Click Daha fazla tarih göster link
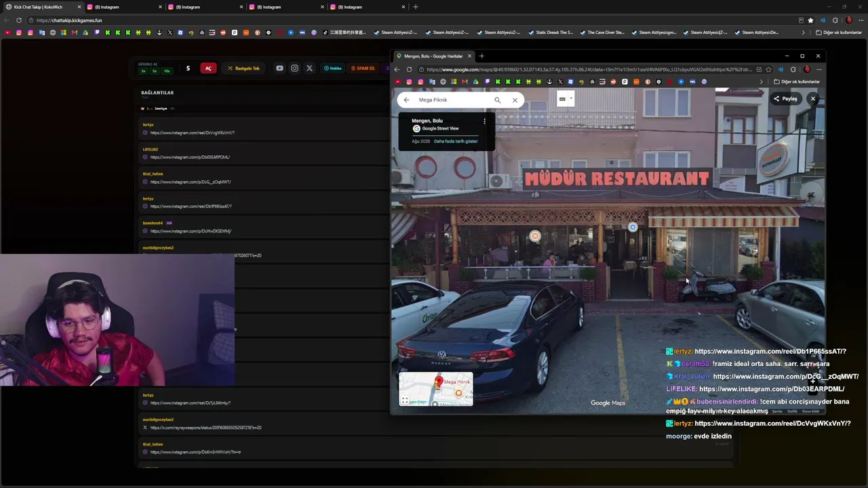This screenshot has width=868, height=488. (x=456, y=141)
